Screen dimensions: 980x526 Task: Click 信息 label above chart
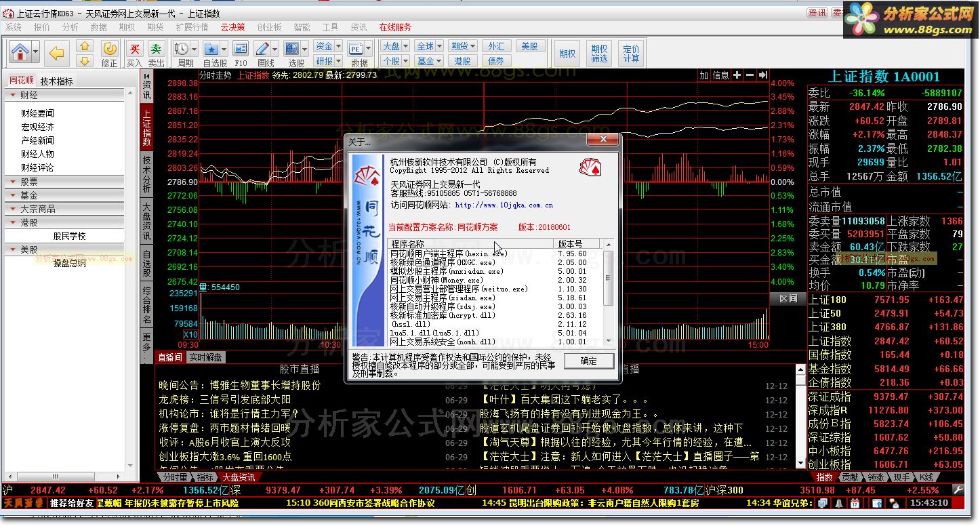click(720, 75)
